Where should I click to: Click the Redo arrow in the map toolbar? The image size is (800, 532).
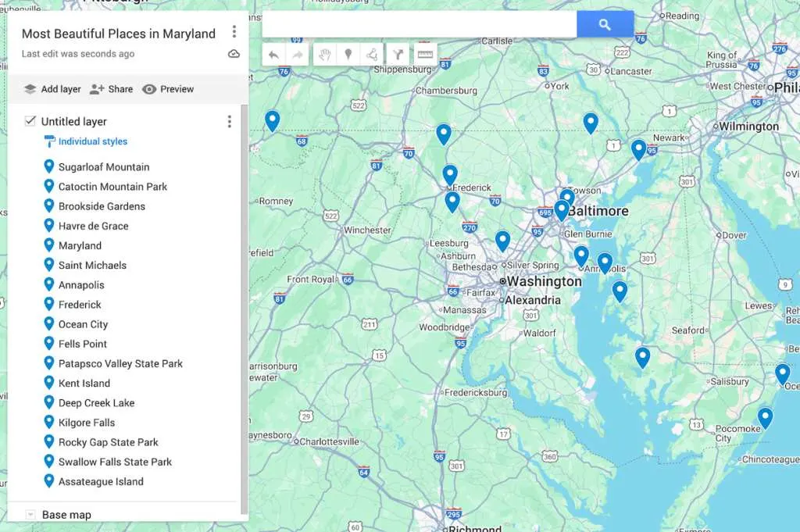click(298, 55)
